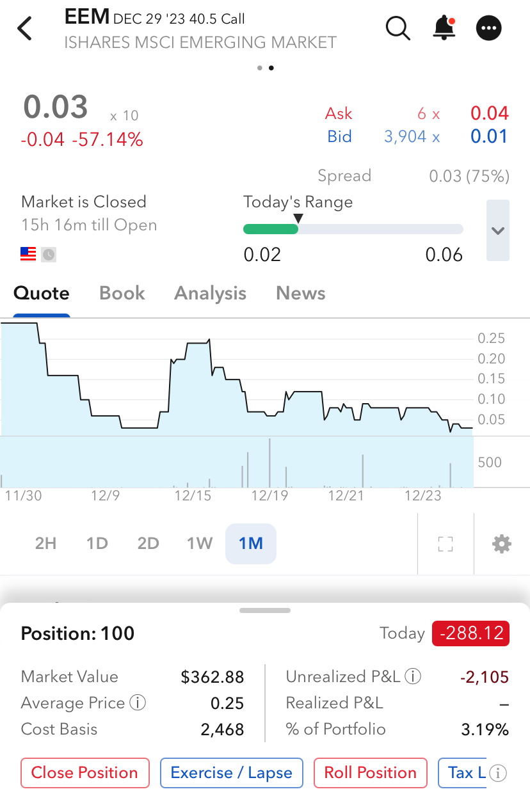This screenshot has width=530, height=812.
Task: Switch to the Analysis tab
Action: (x=210, y=293)
